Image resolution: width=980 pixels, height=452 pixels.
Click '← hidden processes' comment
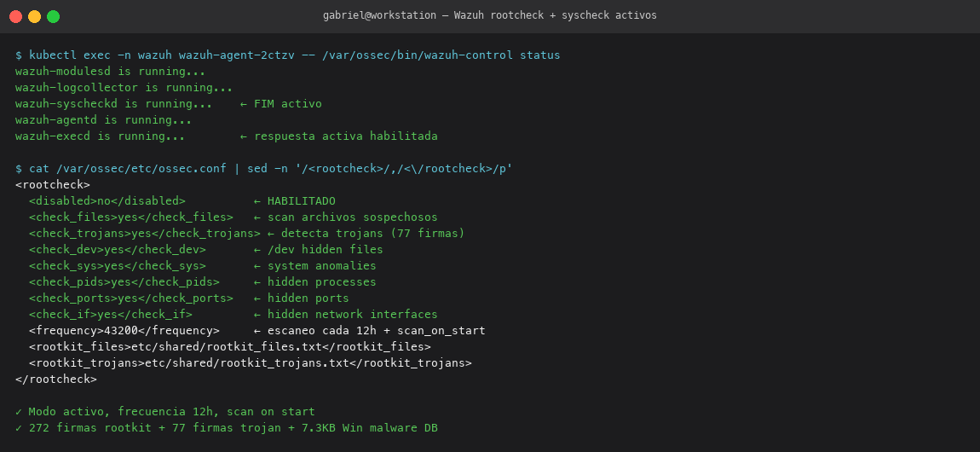pos(315,282)
